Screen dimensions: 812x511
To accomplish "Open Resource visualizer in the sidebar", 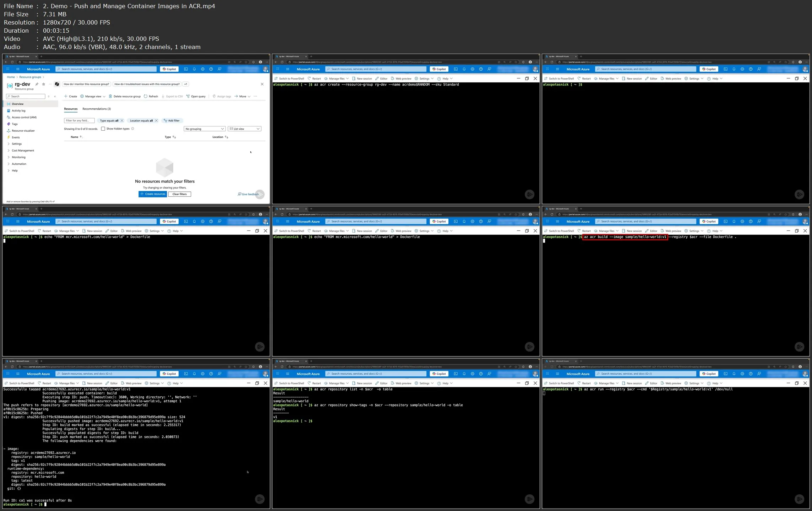I will (23, 131).
